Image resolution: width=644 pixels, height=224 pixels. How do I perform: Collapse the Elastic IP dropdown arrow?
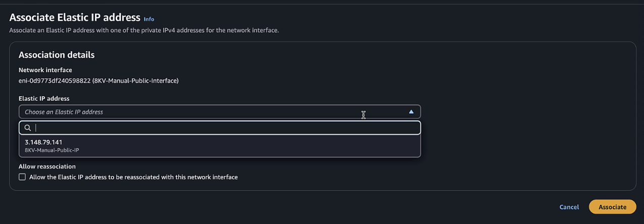pos(411,111)
